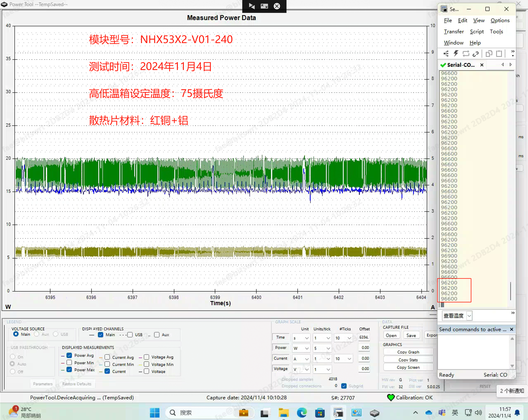Open the 查看温度 button dropdown arrow

point(469,316)
